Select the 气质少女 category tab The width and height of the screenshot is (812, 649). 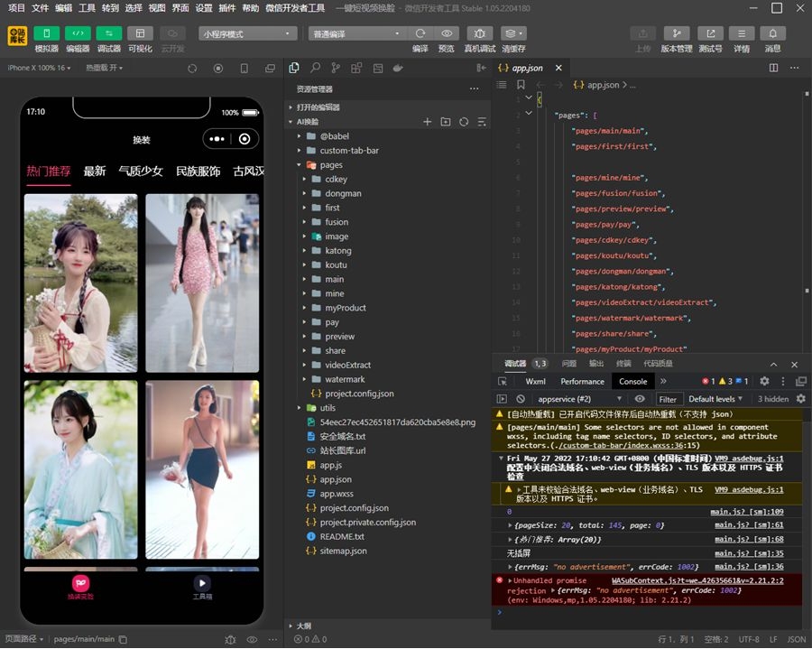coord(140,171)
